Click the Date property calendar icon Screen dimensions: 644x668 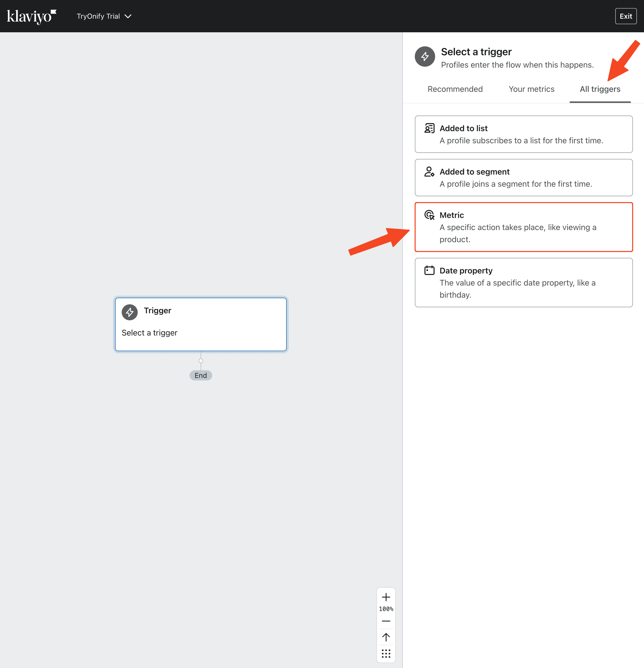(429, 271)
